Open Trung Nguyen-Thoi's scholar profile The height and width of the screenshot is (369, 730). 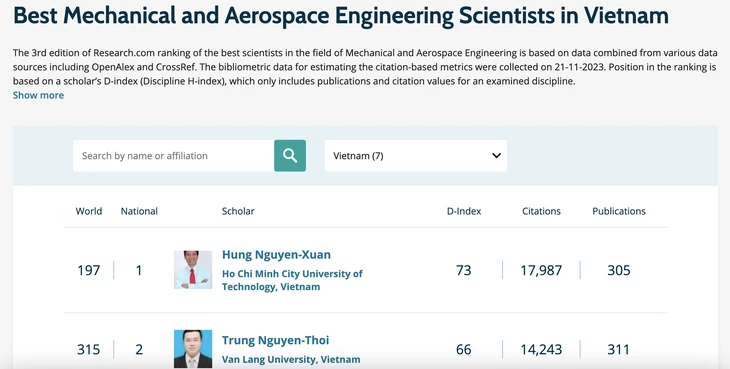275,340
